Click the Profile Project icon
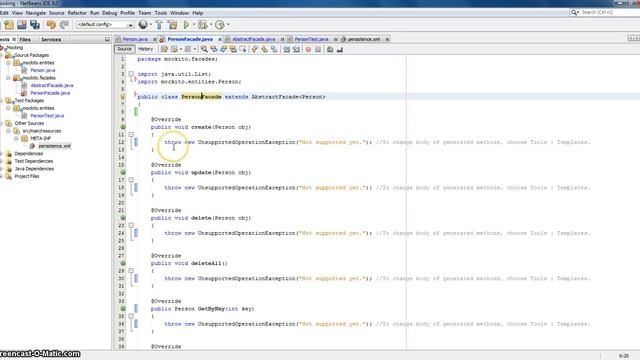The height and width of the screenshot is (360, 640). [220, 25]
